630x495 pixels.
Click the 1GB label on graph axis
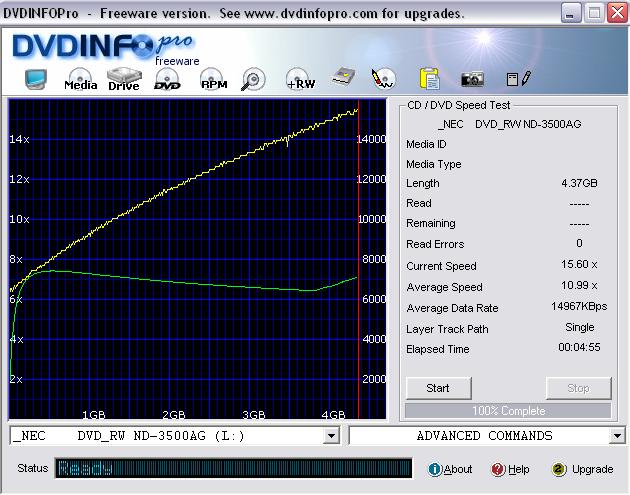tap(94, 415)
